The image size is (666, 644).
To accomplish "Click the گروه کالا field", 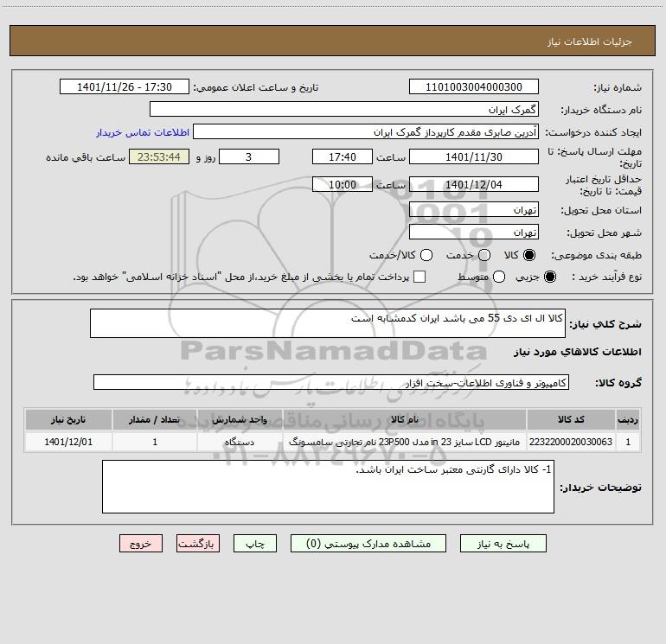I will click(x=331, y=382).
